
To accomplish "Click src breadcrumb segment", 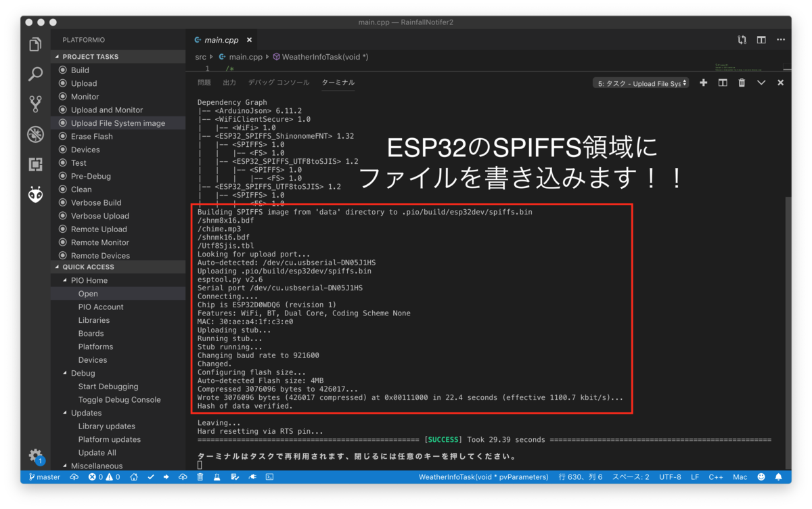I will (201, 58).
